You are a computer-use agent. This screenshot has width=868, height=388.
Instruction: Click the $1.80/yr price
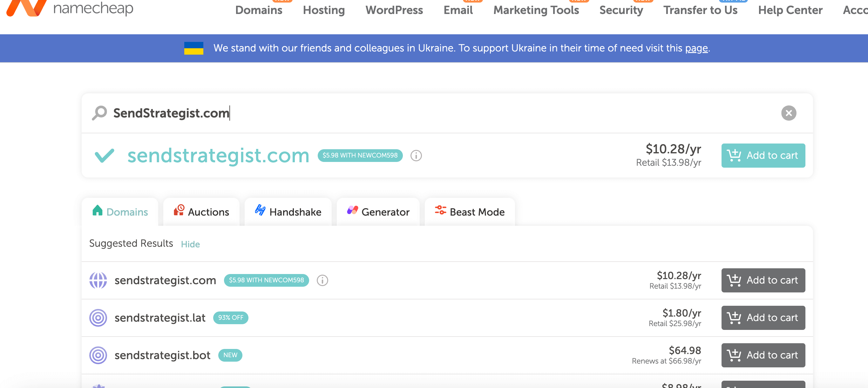click(x=682, y=313)
